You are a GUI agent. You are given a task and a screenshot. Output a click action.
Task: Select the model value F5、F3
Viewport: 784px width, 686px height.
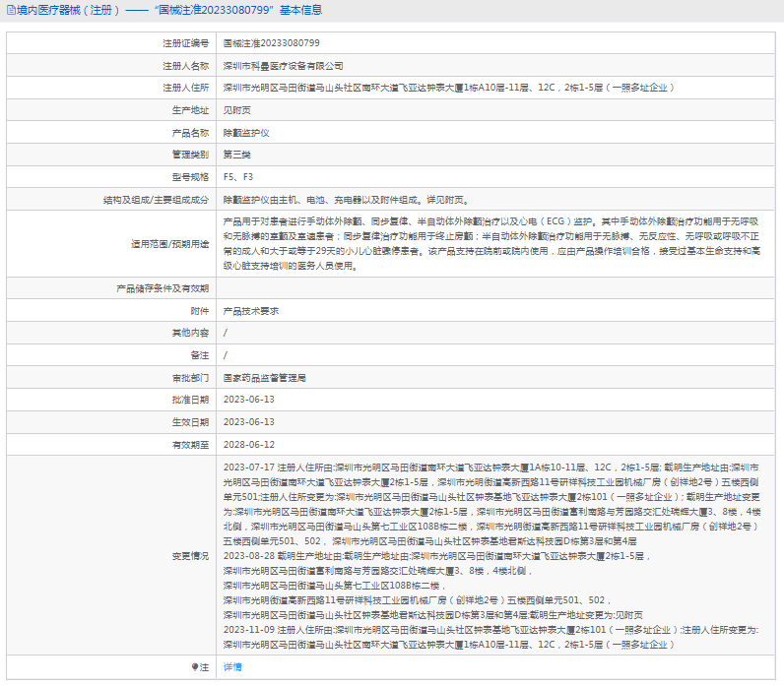click(x=238, y=177)
